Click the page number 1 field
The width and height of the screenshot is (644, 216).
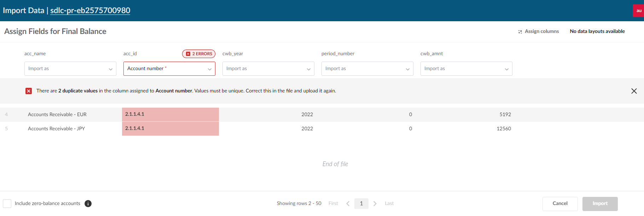[361, 204]
